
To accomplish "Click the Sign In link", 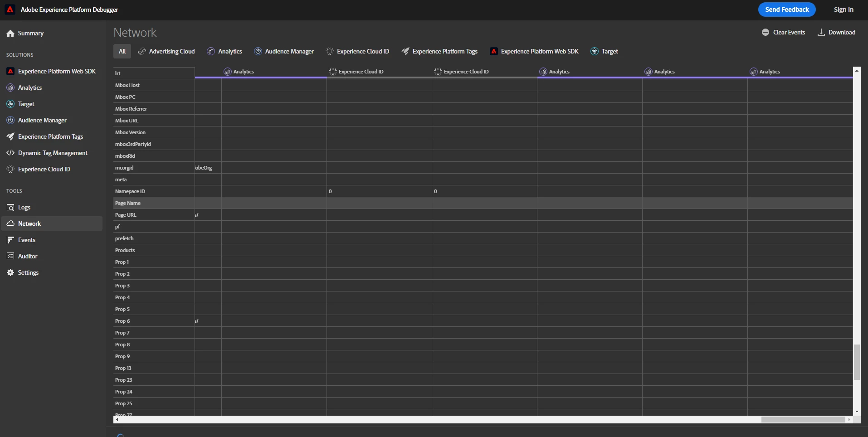I will pos(844,10).
